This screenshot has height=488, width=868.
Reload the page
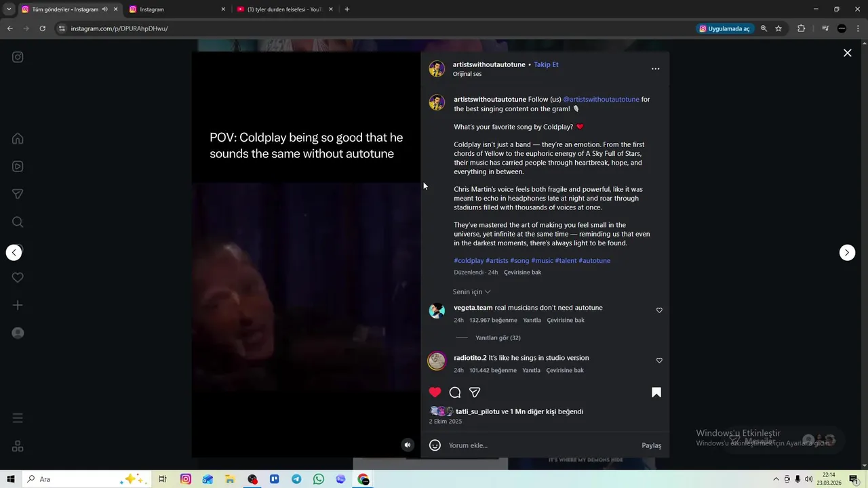(x=42, y=28)
